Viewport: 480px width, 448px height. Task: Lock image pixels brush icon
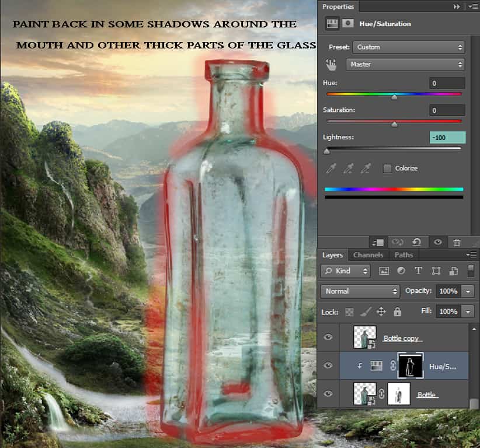click(366, 311)
